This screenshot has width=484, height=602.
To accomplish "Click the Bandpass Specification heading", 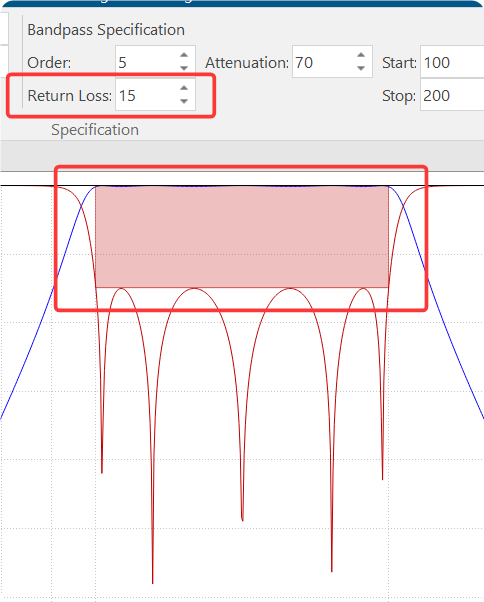I will tap(106, 30).
